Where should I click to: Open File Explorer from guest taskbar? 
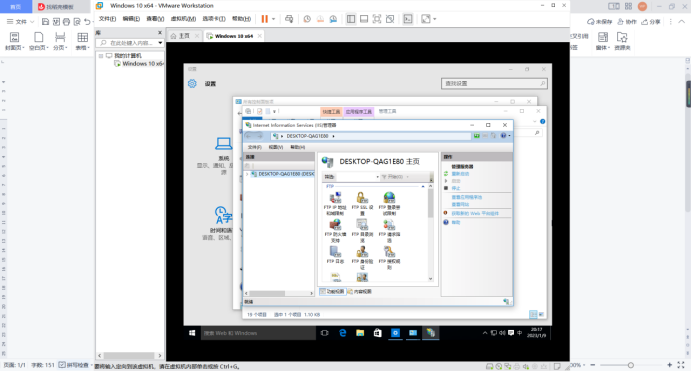(x=360, y=333)
